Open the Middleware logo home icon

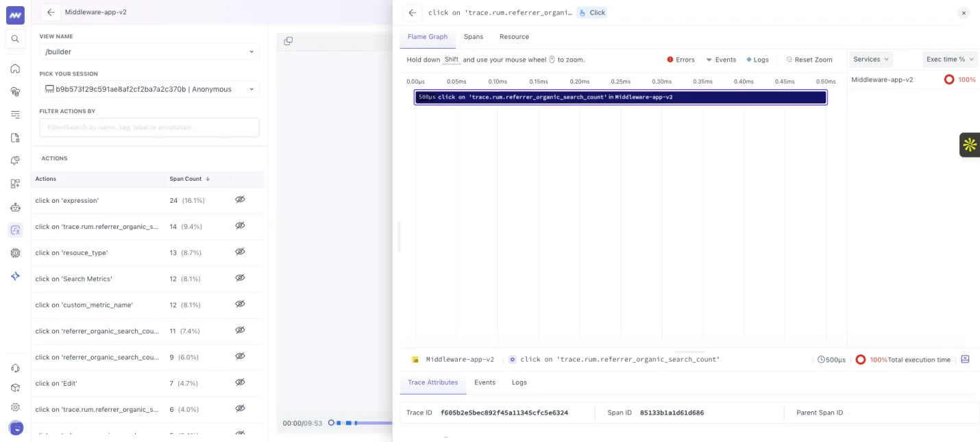pos(15,14)
